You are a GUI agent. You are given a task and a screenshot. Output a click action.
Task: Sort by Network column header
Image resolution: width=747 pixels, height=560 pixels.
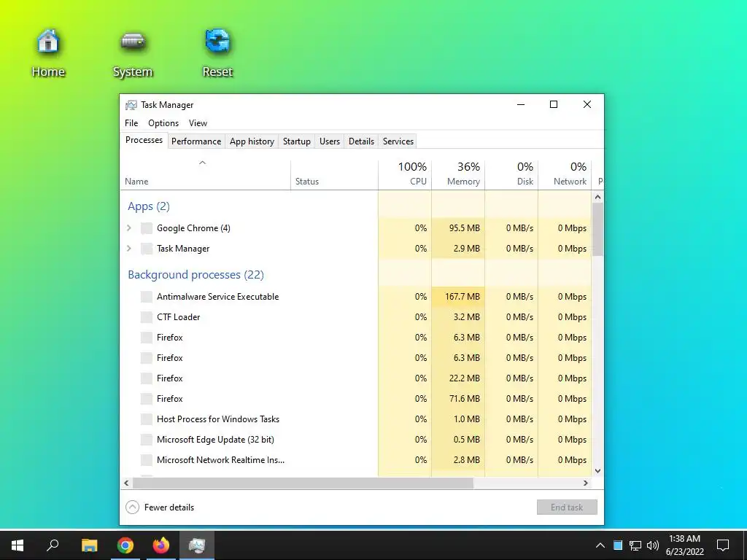(x=565, y=175)
